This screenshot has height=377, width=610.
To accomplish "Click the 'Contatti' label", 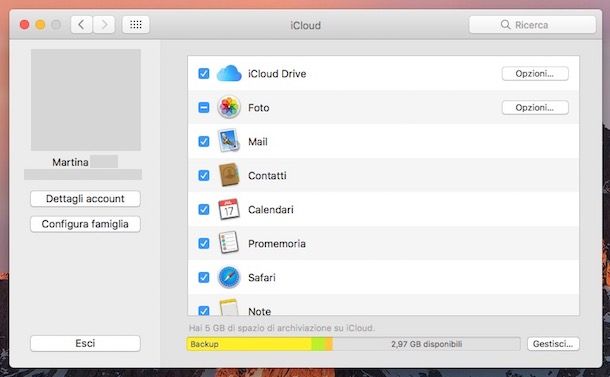I will (267, 175).
